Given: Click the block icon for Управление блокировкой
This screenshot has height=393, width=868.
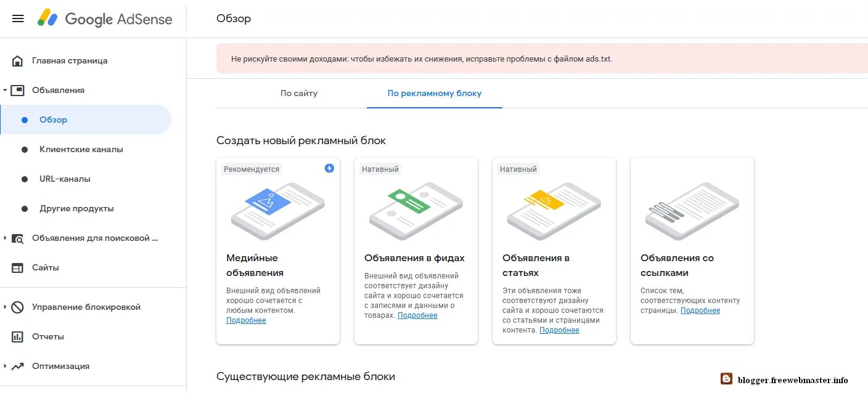Looking at the screenshot, I should click(x=17, y=307).
